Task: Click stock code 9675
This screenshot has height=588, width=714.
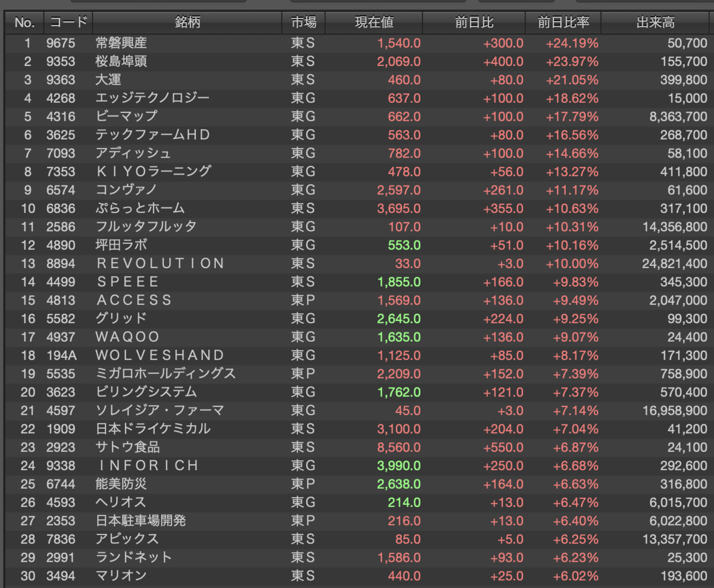Action: 61,43
